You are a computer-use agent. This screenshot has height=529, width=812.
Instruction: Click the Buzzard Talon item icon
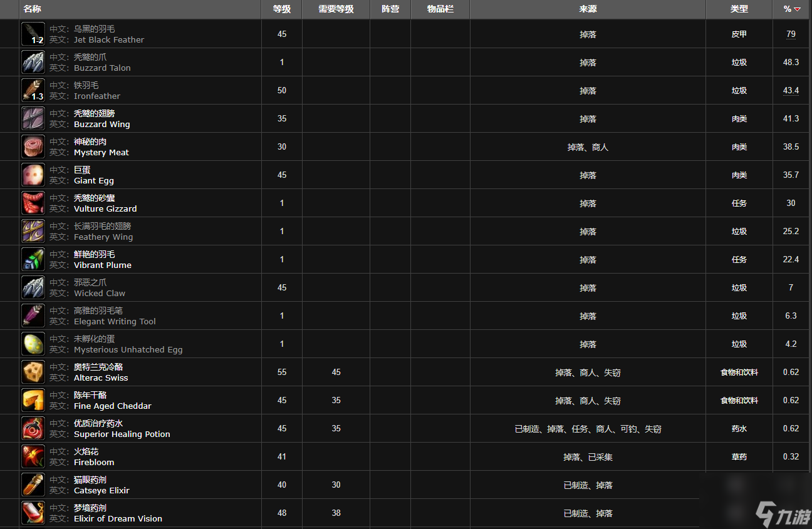click(33, 63)
